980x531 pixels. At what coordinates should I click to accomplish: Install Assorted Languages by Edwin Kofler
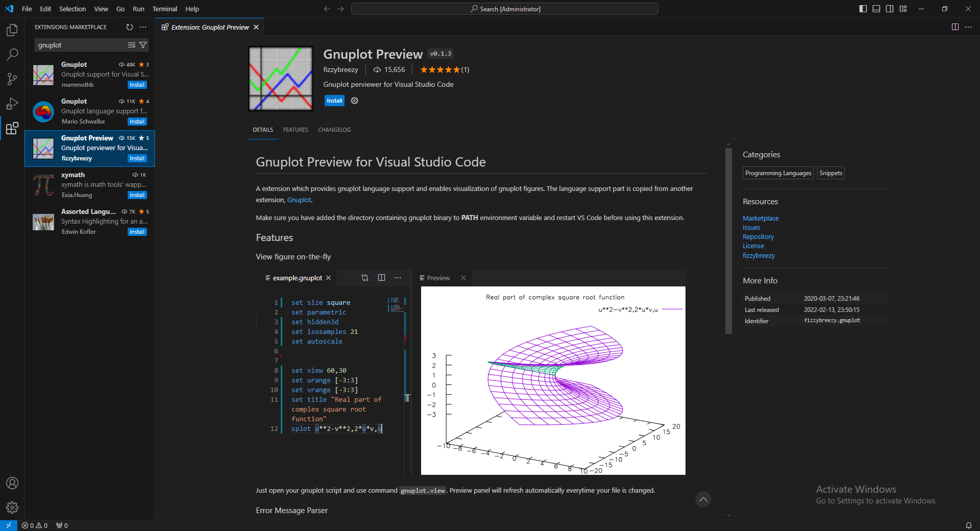pyautogui.click(x=137, y=232)
